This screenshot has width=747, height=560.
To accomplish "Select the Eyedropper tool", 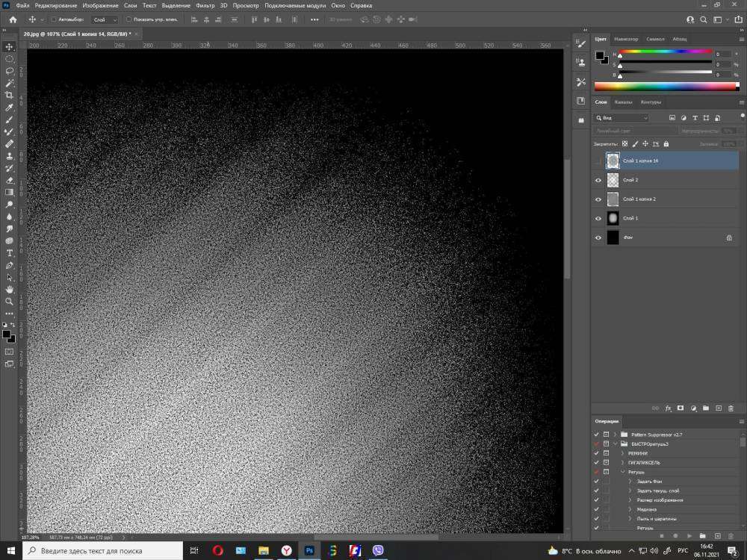I will 10,108.
